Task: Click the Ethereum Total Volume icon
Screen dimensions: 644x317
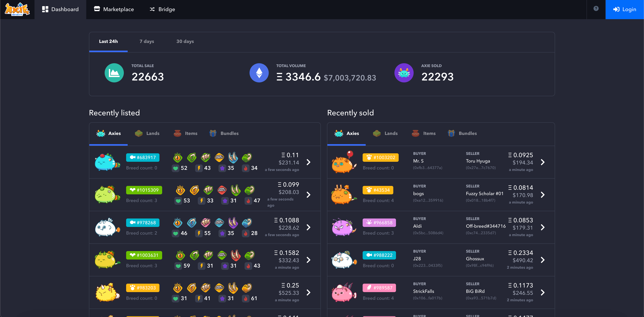Action: coord(259,73)
